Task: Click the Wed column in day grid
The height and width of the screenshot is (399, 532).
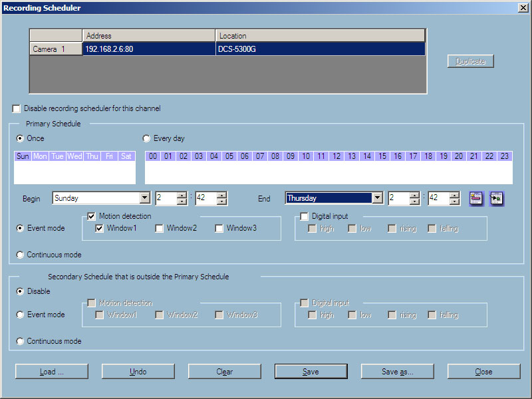Action: point(74,156)
